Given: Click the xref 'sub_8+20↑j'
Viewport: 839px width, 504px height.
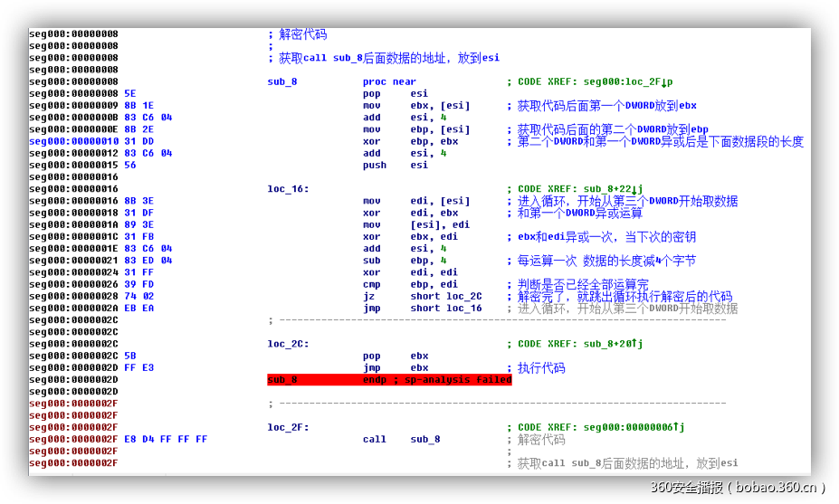Looking at the screenshot, I should (614, 344).
